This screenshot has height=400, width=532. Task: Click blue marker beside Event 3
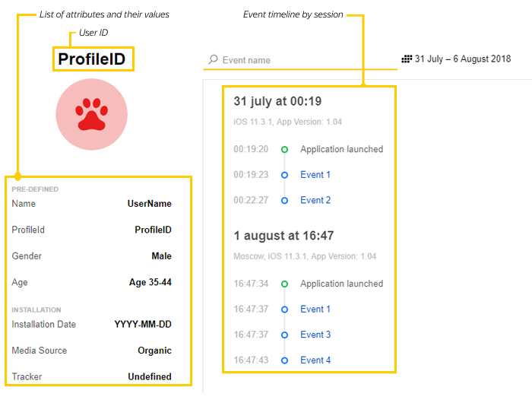click(x=285, y=335)
